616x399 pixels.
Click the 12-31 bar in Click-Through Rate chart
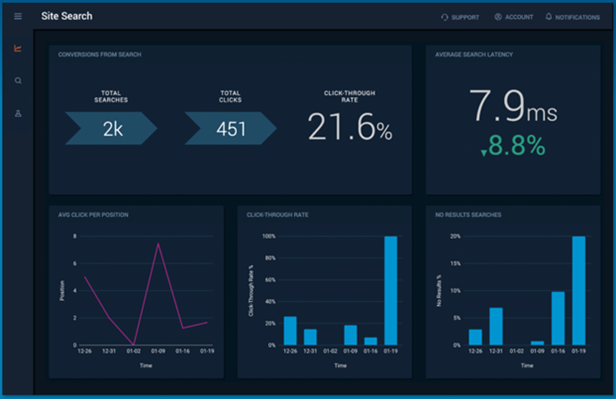[x=310, y=337]
